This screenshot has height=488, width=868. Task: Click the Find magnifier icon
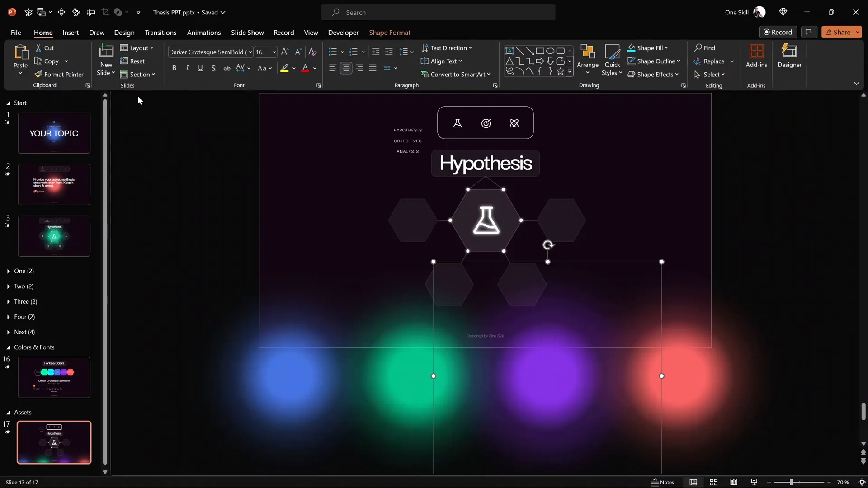(698, 48)
